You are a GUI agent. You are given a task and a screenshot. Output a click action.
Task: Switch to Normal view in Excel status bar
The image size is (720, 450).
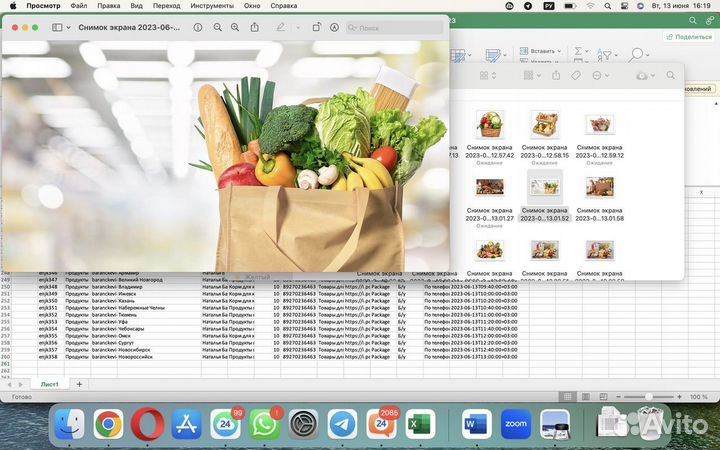pyautogui.click(x=568, y=397)
